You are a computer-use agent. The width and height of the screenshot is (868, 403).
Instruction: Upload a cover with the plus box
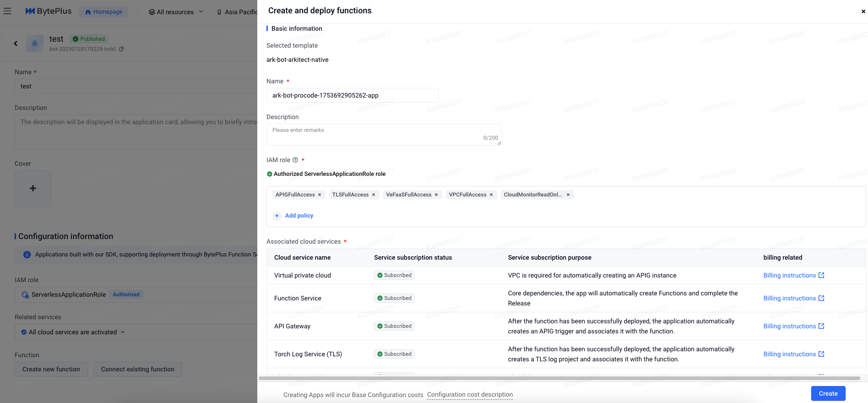33,188
